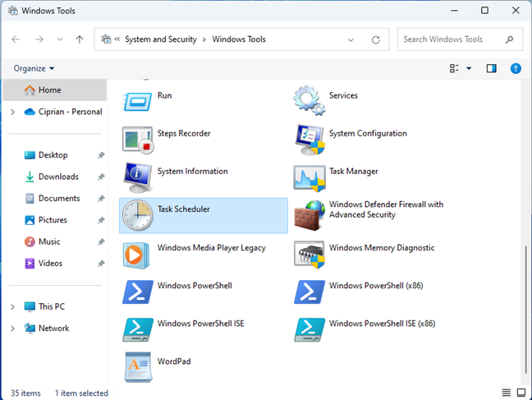Show hidden breadcrumb path chevrons
The image size is (532, 400).
117,39
